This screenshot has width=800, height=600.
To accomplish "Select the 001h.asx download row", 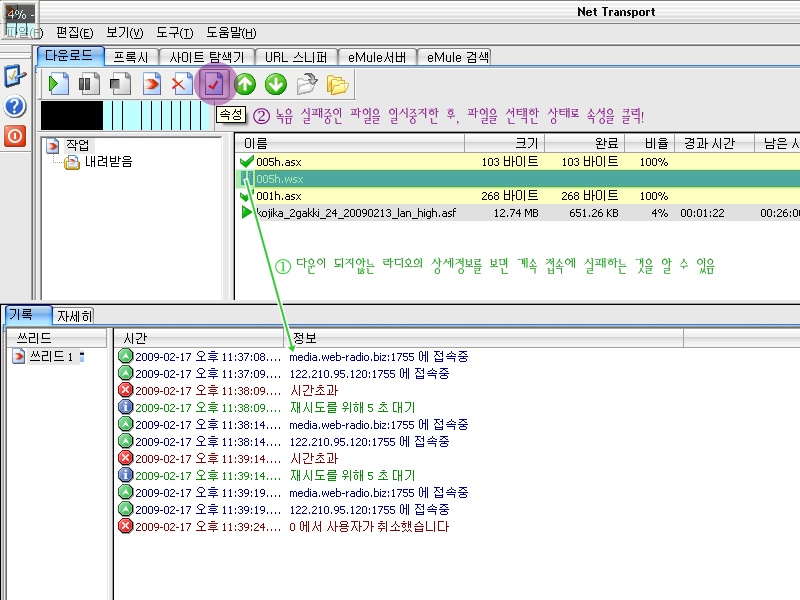I will [518, 195].
